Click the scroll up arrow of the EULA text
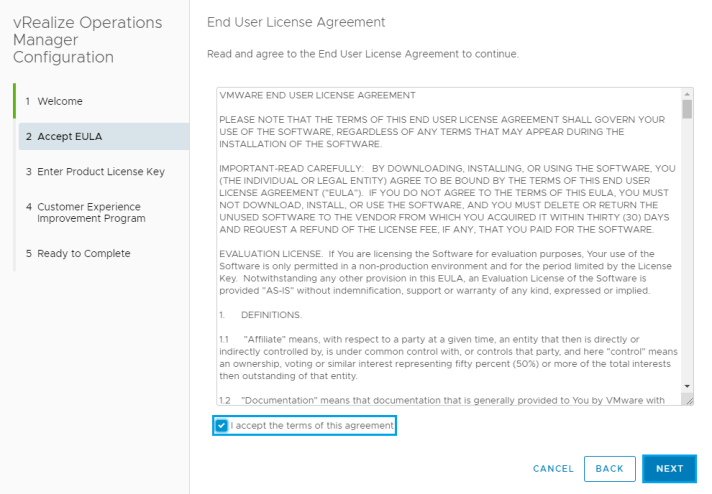The height and width of the screenshot is (494, 712). 687,93
